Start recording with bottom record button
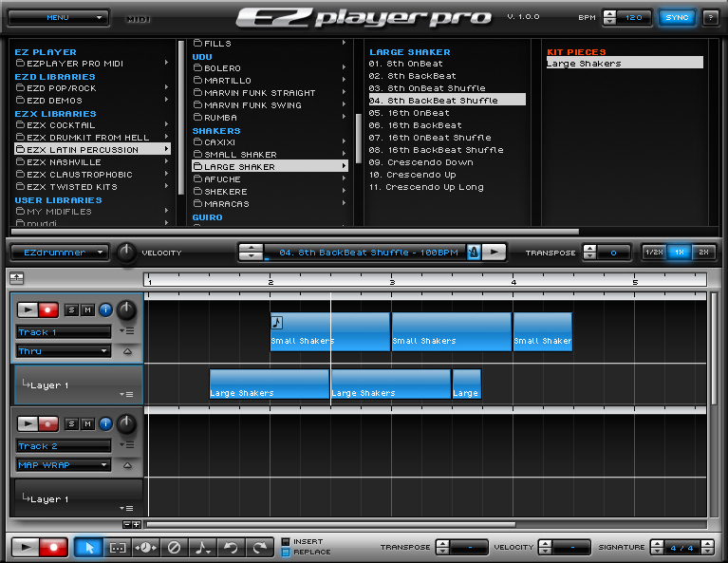This screenshot has width=728, height=563. tap(53, 547)
